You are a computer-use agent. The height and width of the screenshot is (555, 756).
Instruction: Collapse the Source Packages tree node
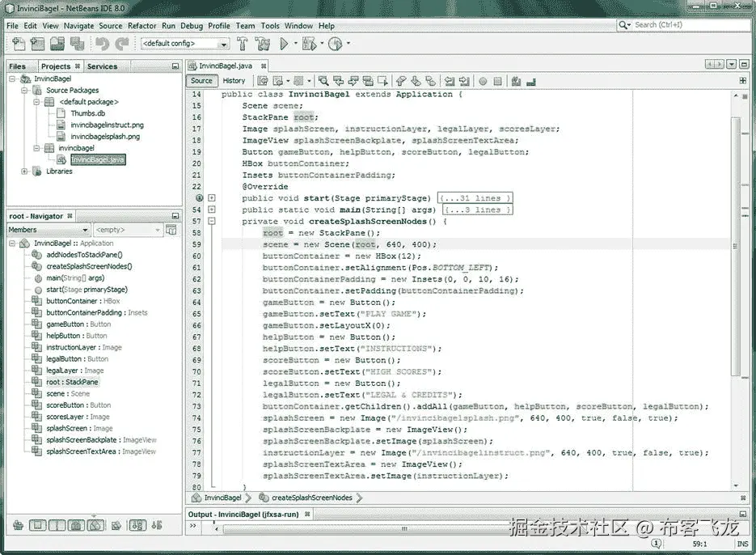(x=24, y=91)
